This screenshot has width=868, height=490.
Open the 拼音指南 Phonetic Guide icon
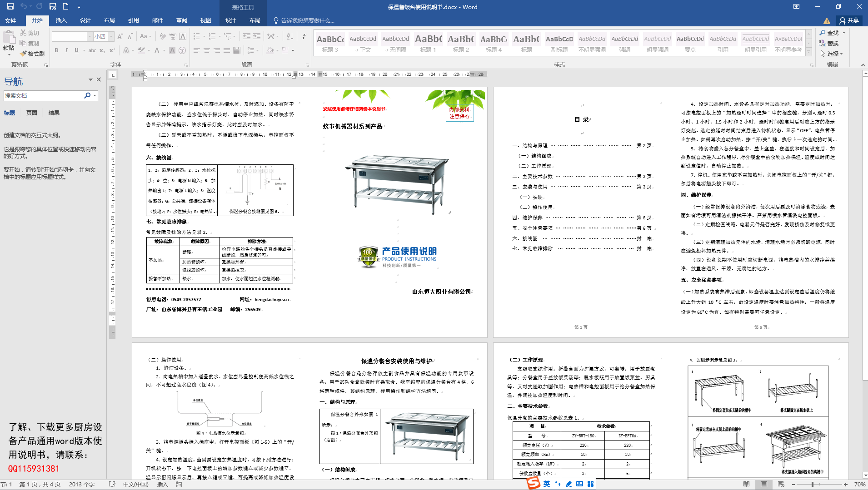[x=173, y=36]
